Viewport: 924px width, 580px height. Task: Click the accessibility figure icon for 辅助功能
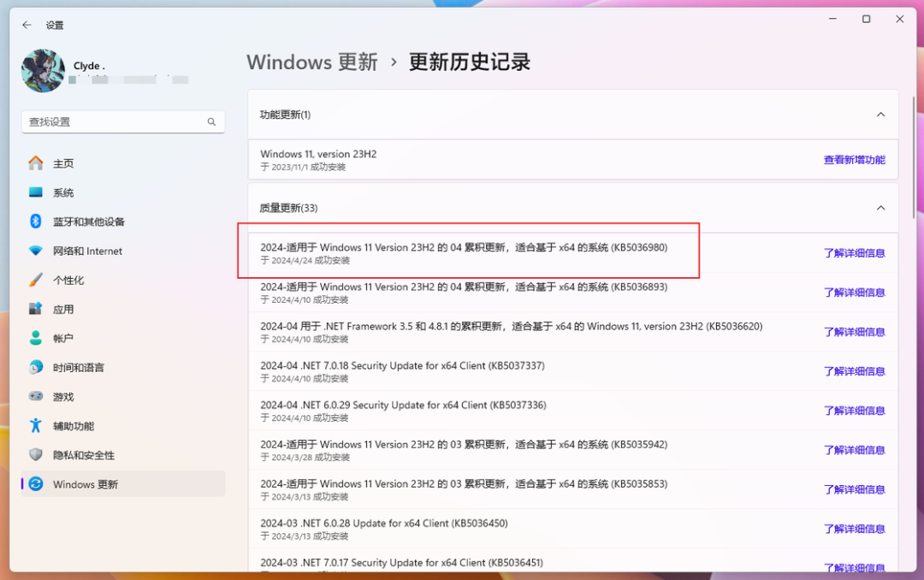coord(36,425)
